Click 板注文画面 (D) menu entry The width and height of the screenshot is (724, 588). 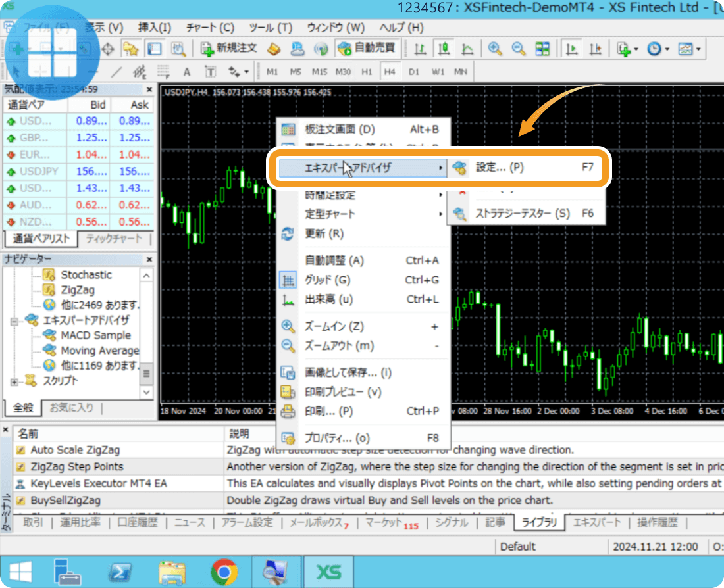(363, 129)
